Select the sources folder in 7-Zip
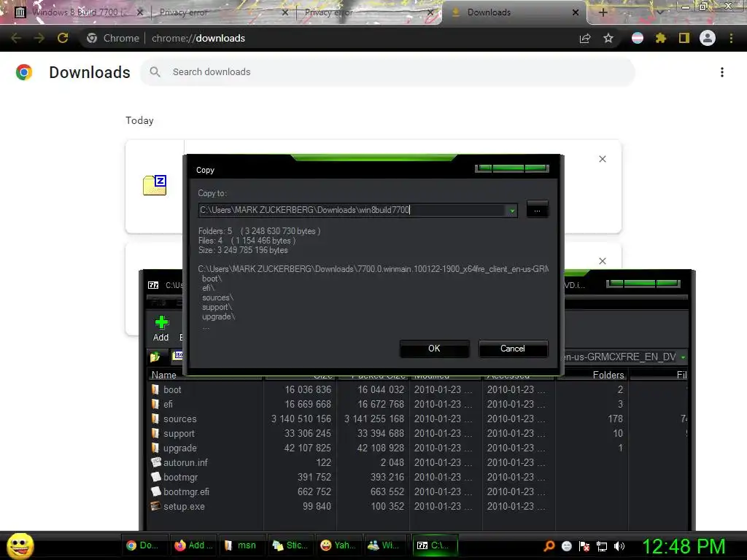Screen dimensions: 747x560 tap(179, 419)
